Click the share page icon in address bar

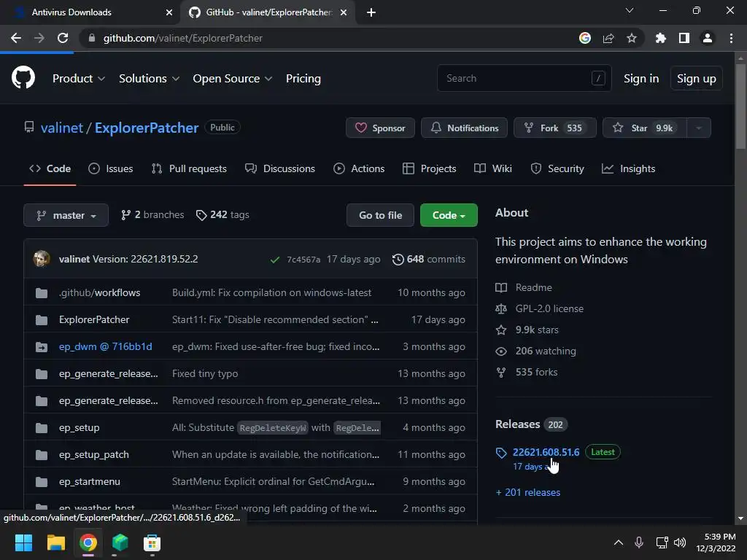tap(608, 38)
